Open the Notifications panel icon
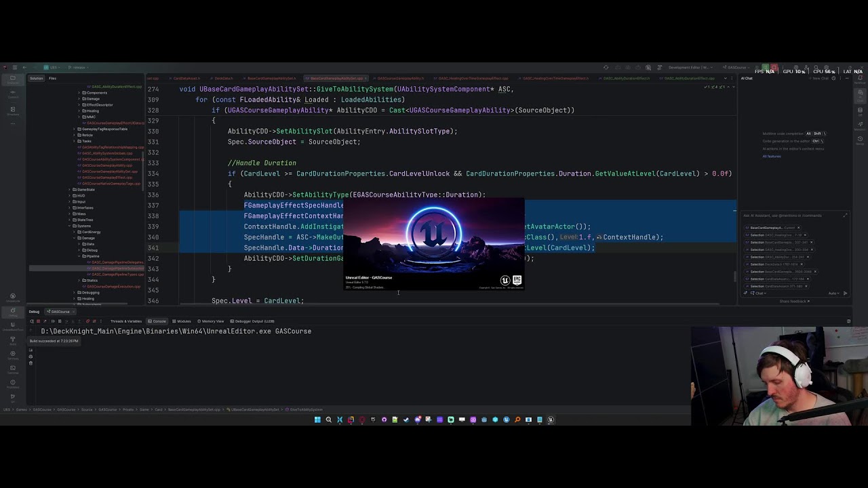Viewport: 868px width, 488px height. click(860, 79)
